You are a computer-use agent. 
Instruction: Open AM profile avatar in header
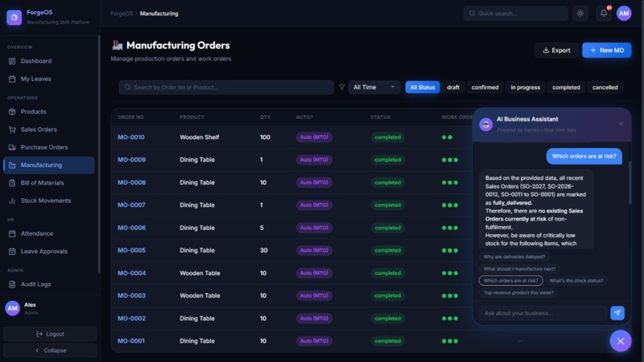pyautogui.click(x=624, y=14)
